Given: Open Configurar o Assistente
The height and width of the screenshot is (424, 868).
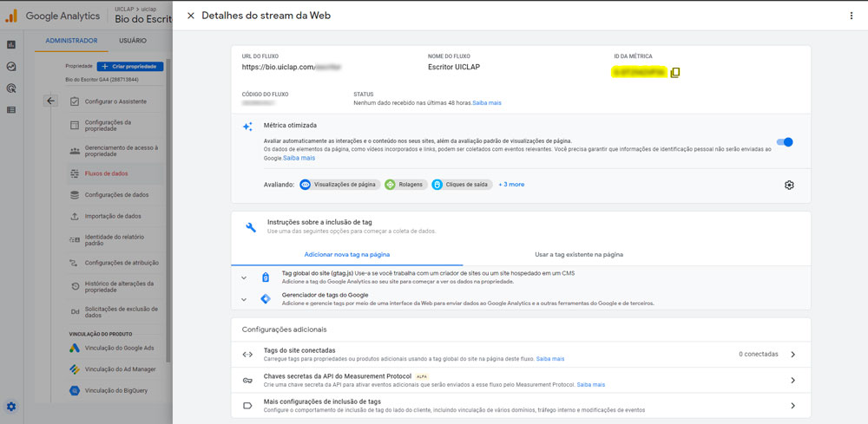Looking at the screenshot, I should click(115, 101).
